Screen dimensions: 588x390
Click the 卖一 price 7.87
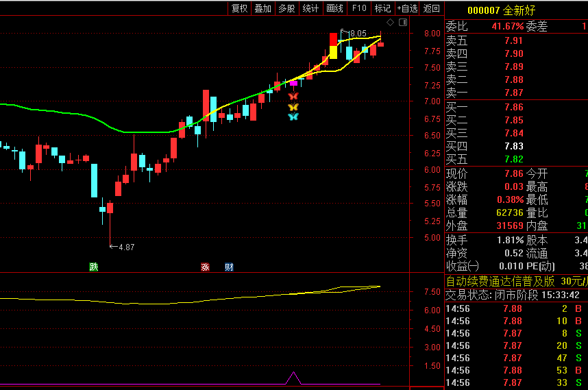[513, 93]
